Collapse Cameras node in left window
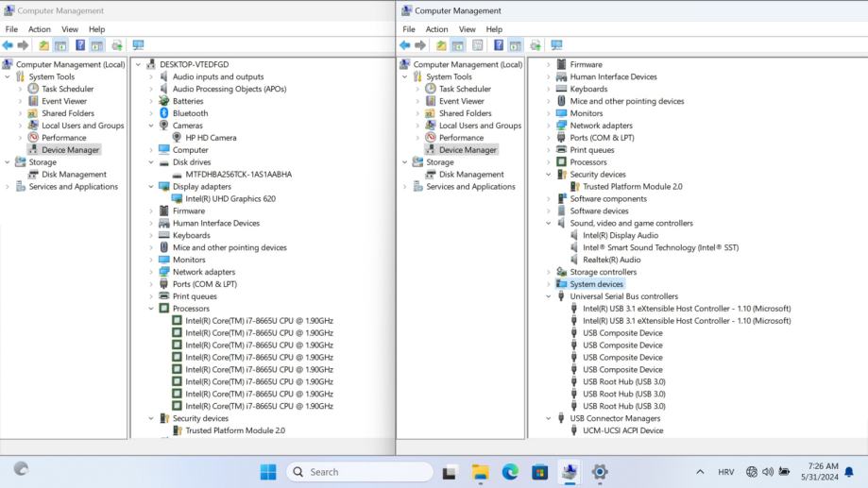The height and width of the screenshot is (488, 868). [151, 126]
